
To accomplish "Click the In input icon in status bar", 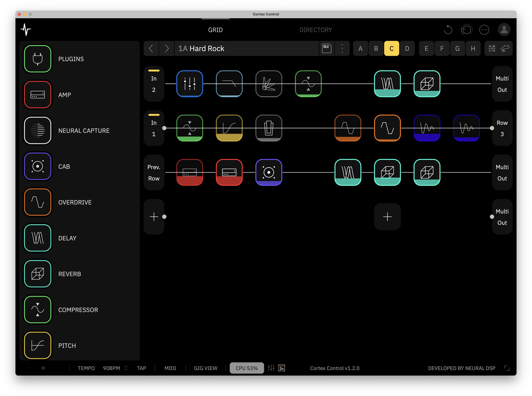I will coord(282,368).
